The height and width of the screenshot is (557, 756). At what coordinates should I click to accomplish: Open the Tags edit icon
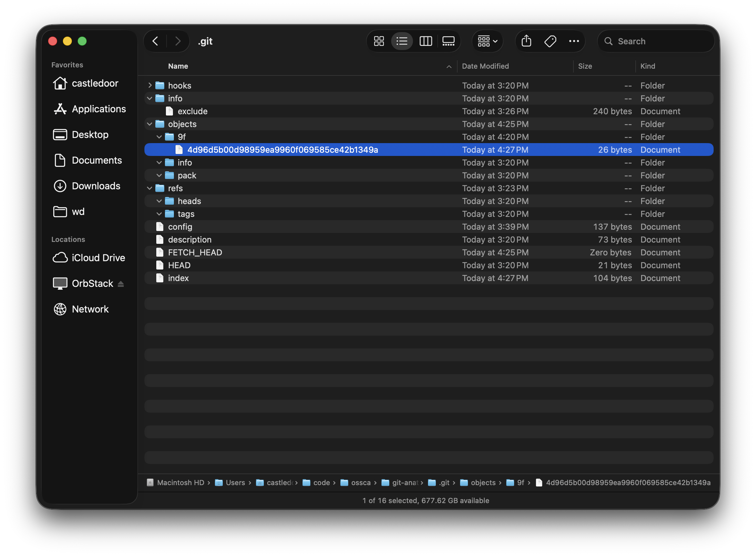coord(550,41)
